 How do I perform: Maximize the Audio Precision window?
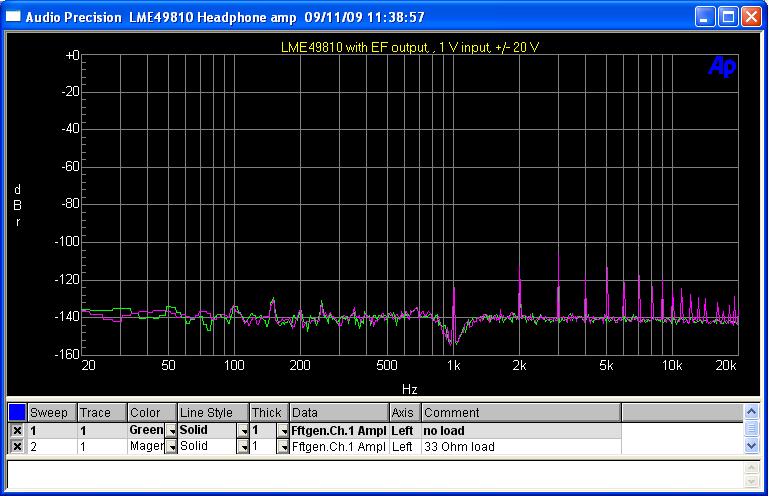728,17
